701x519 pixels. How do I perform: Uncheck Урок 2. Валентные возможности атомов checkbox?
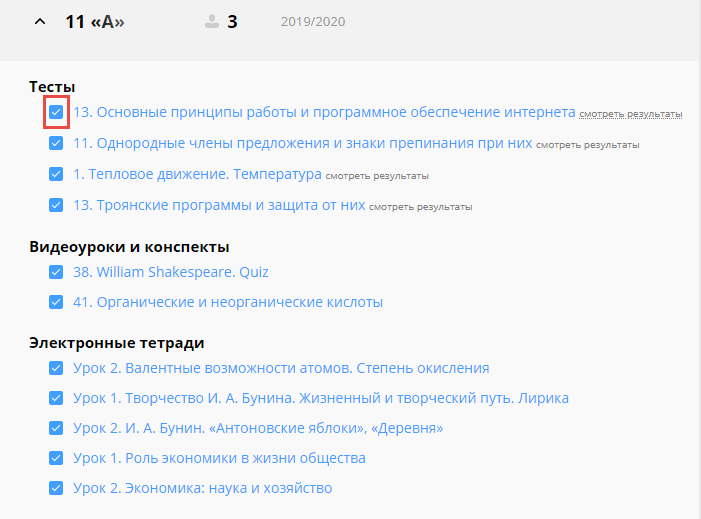pyautogui.click(x=56, y=368)
